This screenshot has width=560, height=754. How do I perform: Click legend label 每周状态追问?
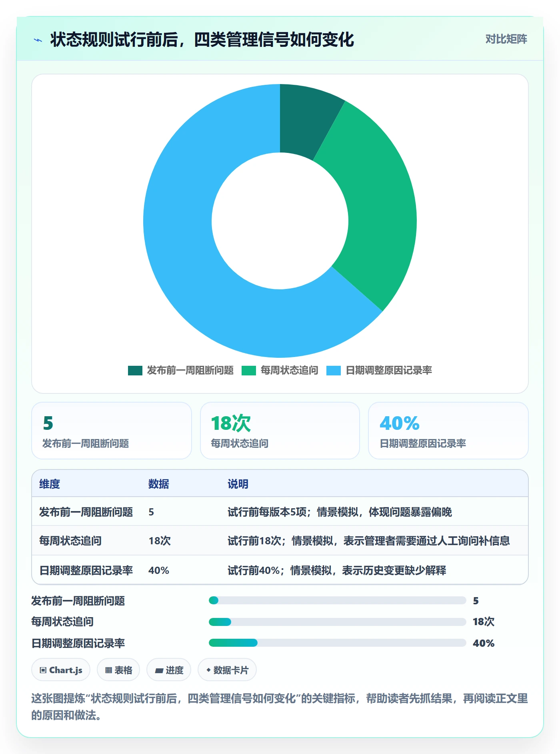(x=290, y=371)
